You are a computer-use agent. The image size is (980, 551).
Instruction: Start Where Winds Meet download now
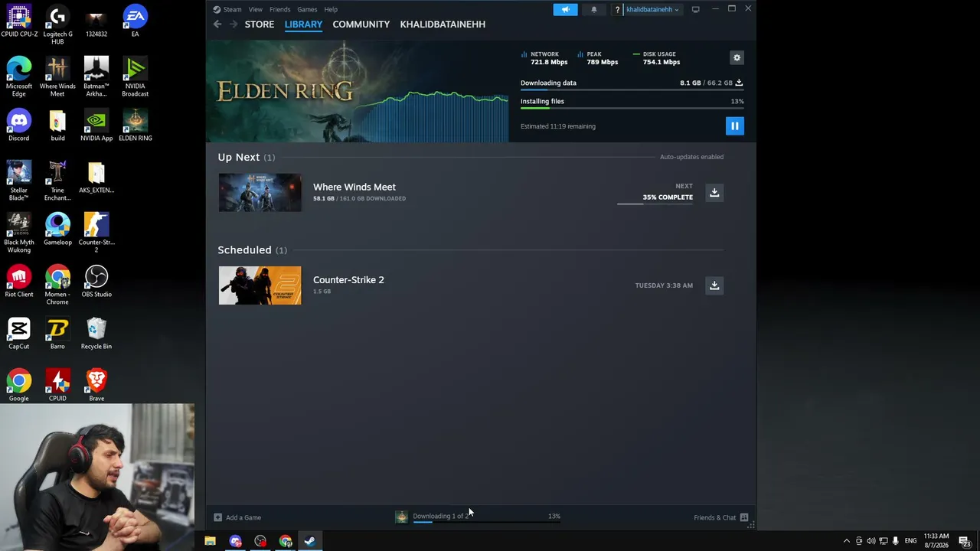point(714,193)
